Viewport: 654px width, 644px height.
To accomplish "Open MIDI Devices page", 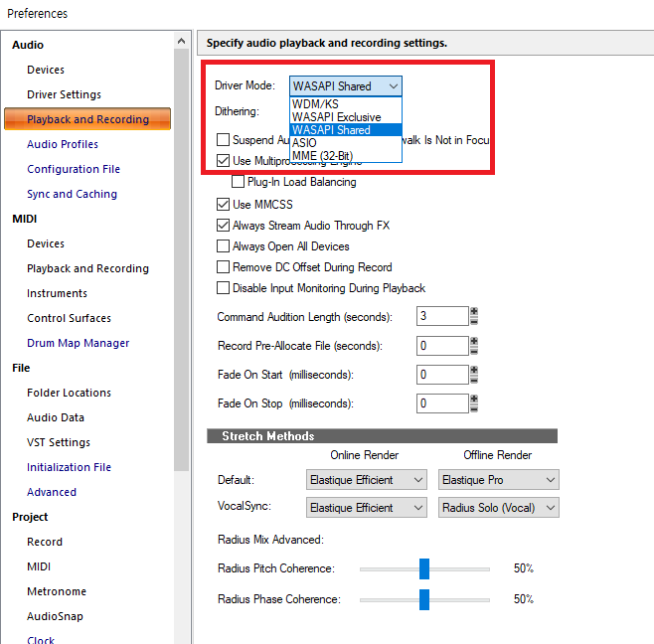I will (x=46, y=243).
